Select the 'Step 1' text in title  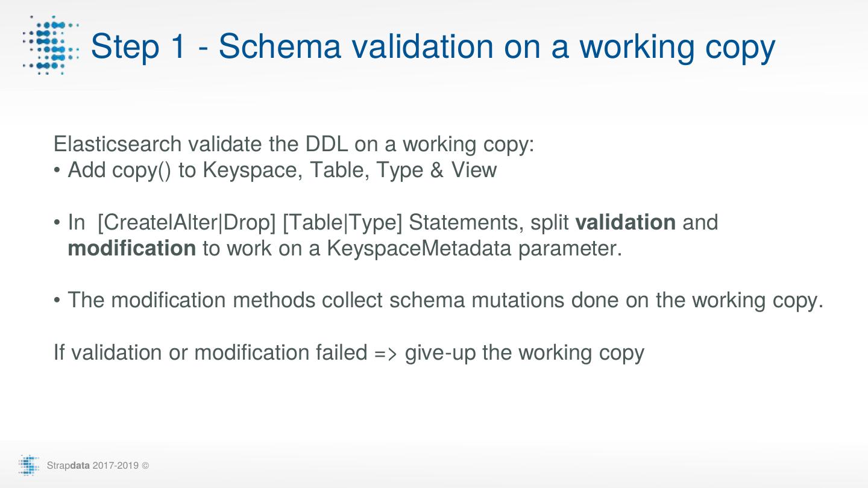(x=139, y=47)
